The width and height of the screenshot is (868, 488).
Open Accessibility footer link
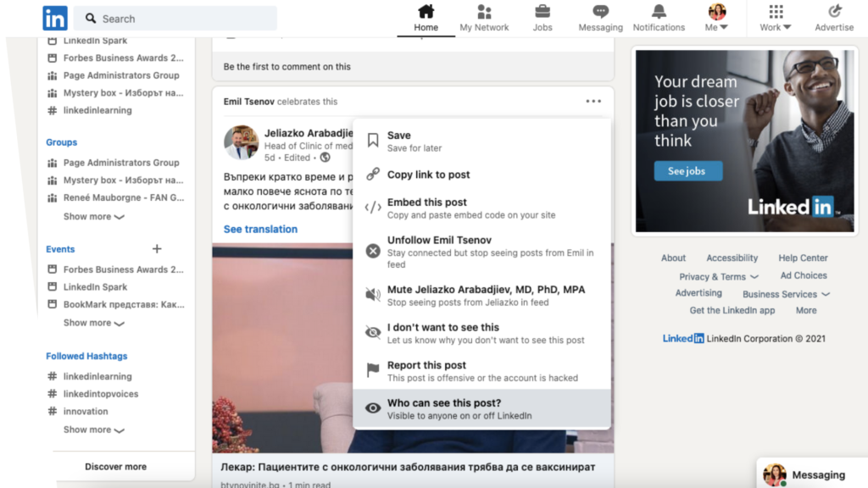(732, 258)
